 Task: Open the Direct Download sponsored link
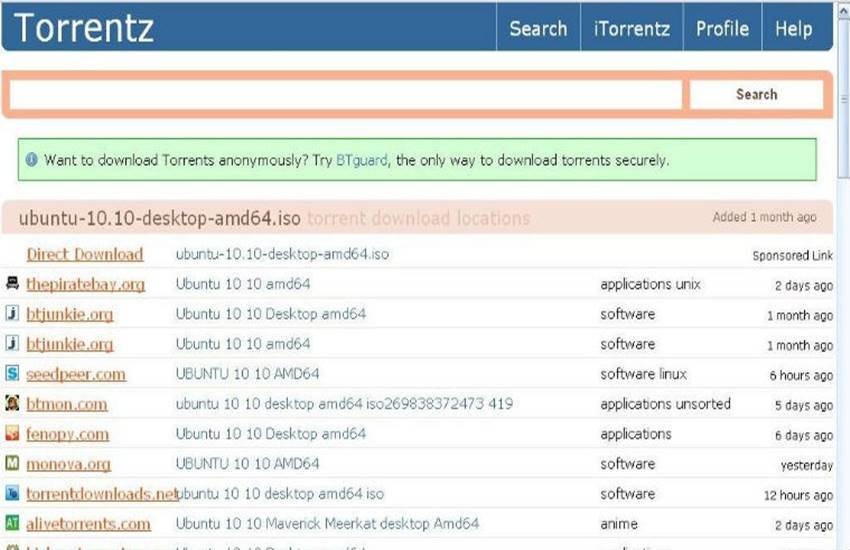pos(85,254)
